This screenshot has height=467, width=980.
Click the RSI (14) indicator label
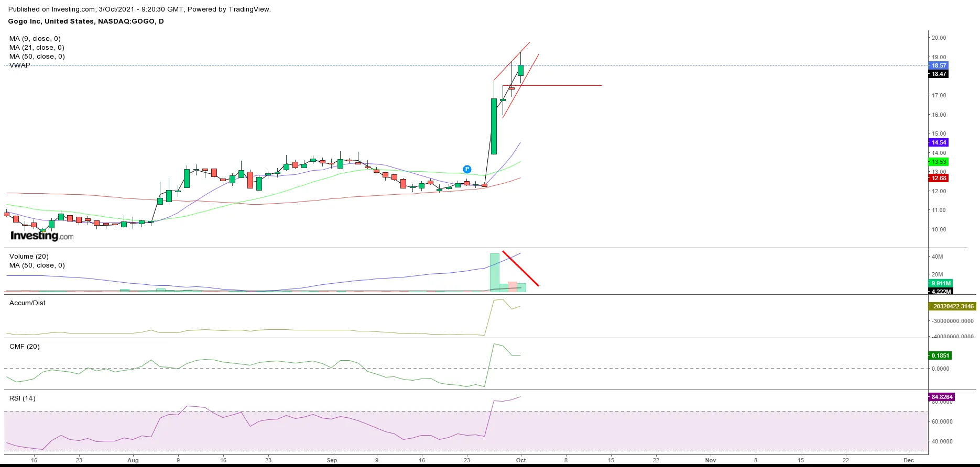tap(23, 398)
